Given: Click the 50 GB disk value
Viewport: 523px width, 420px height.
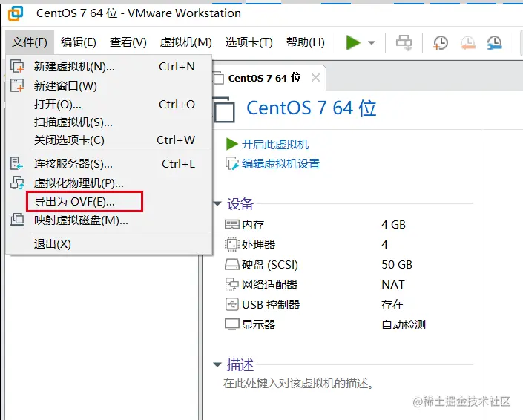Looking at the screenshot, I should 397,265.
